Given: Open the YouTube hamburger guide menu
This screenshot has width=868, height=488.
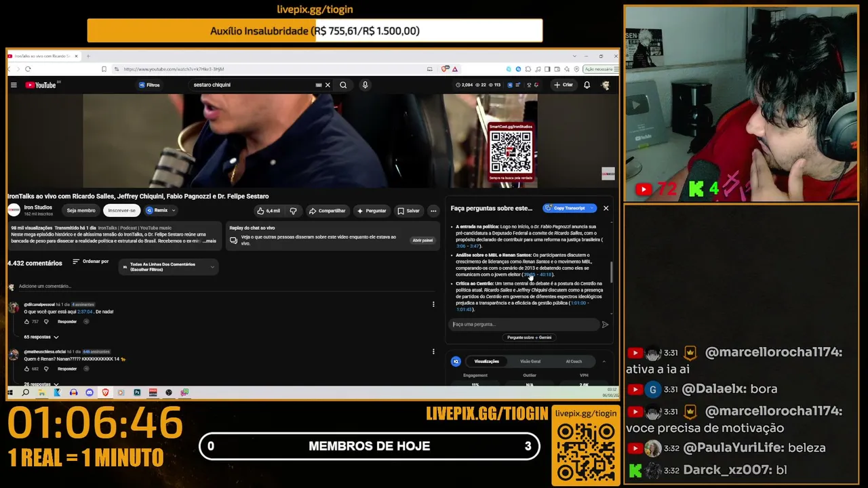Looking at the screenshot, I should (x=14, y=85).
